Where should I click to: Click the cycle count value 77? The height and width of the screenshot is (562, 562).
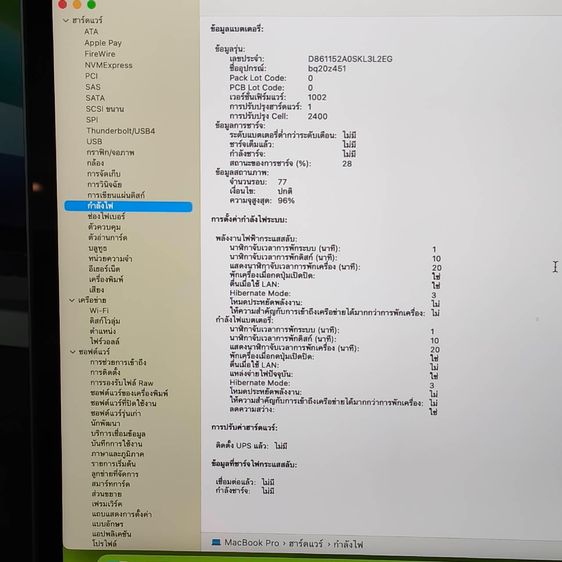click(282, 182)
